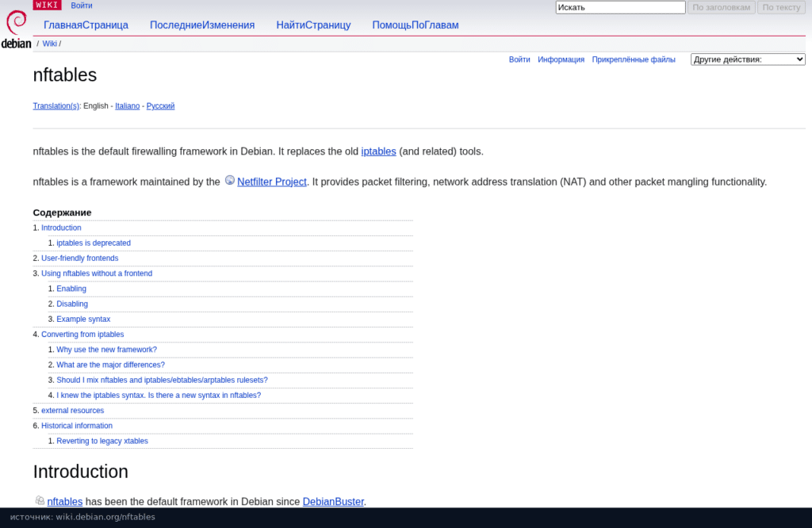The height and width of the screenshot is (528, 812).
Task: Jump to external resources section
Action: coord(72,411)
